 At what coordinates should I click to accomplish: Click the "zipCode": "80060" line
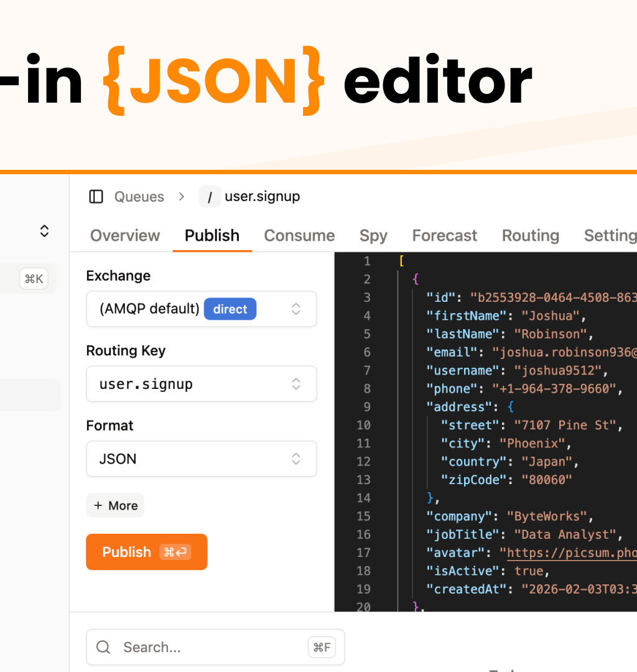tap(506, 480)
